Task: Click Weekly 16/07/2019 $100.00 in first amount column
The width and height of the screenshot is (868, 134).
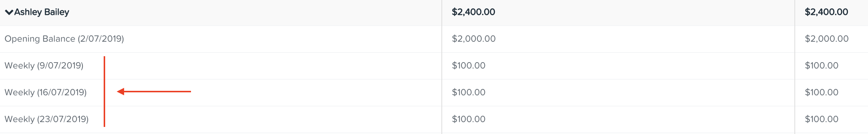Action: click(469, 92)
